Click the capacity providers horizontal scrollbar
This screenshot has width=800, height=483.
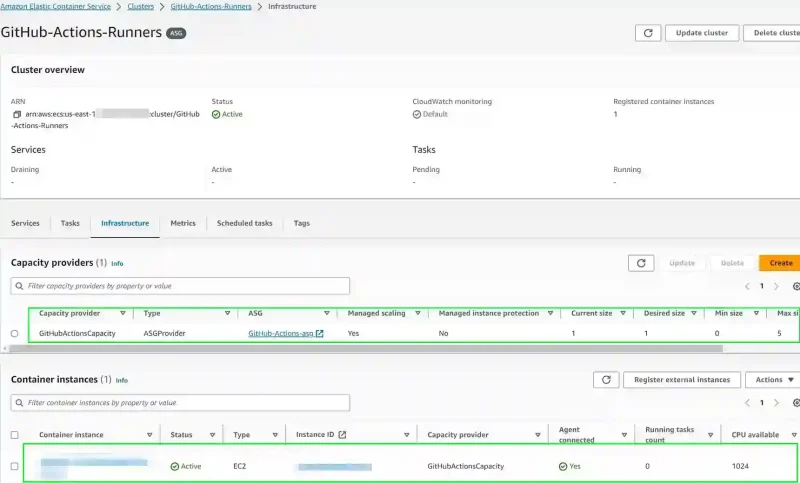365,348
